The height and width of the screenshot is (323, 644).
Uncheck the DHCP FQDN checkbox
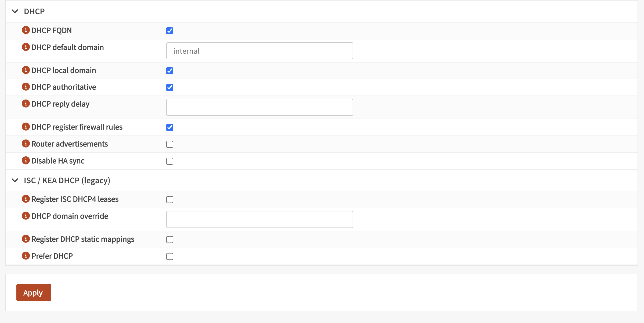coord(170,31)
